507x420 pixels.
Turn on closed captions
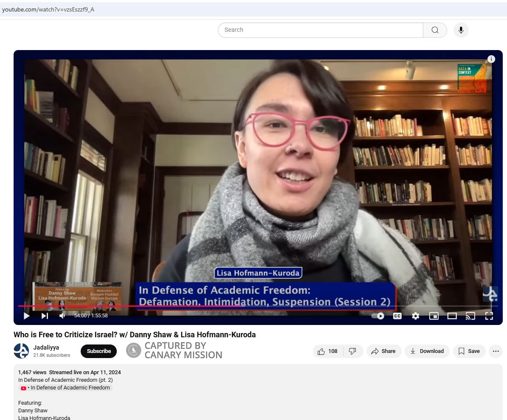397,316
